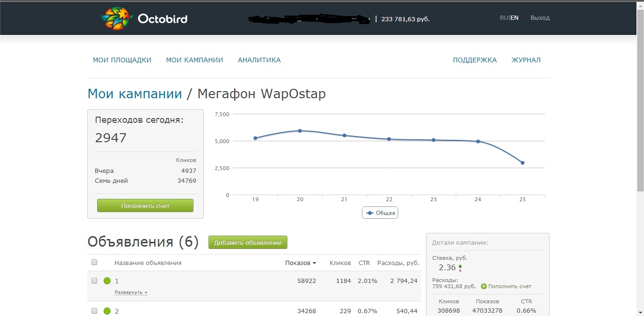Raise the bid with up arrow

[460, 266]
